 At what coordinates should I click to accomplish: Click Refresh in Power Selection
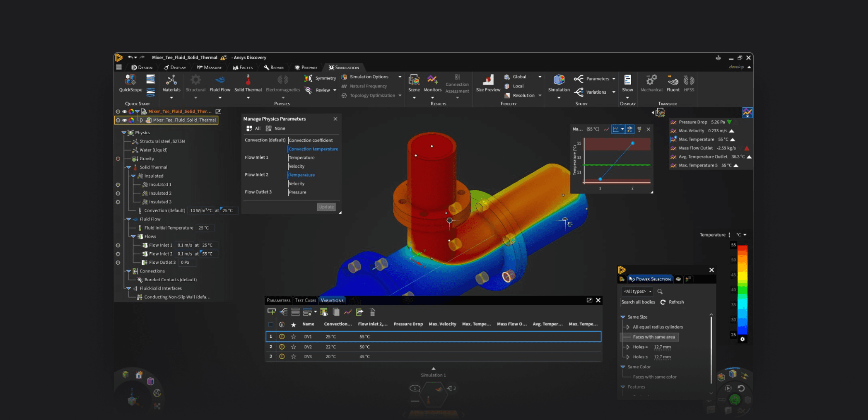pos(672,302)
